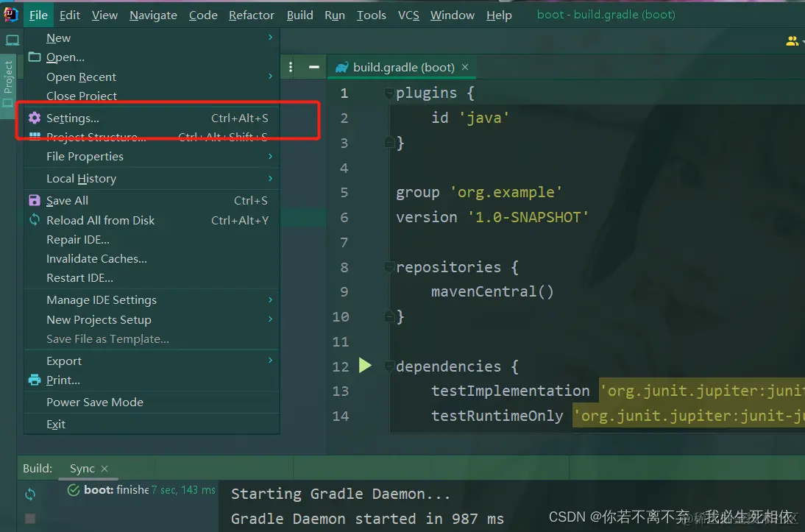Click the gradle elephant icon on the tab
The width and height of the screenshot is (805, 532).
pos(341,67)
